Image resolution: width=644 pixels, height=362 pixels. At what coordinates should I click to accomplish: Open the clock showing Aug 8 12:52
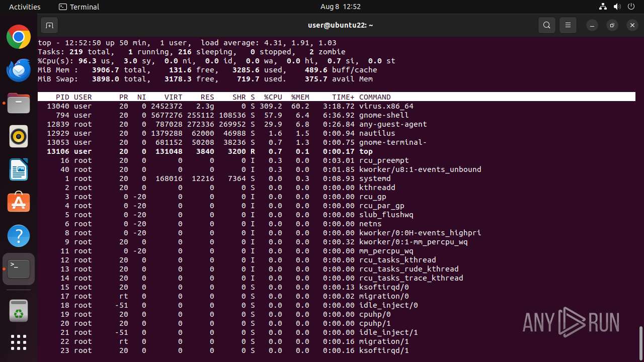click(340, 7)
